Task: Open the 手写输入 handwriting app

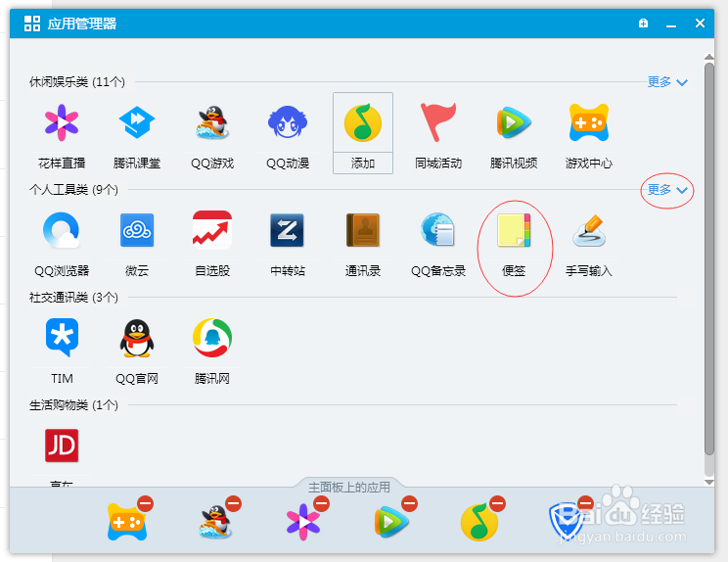Action: coord(589,231)
